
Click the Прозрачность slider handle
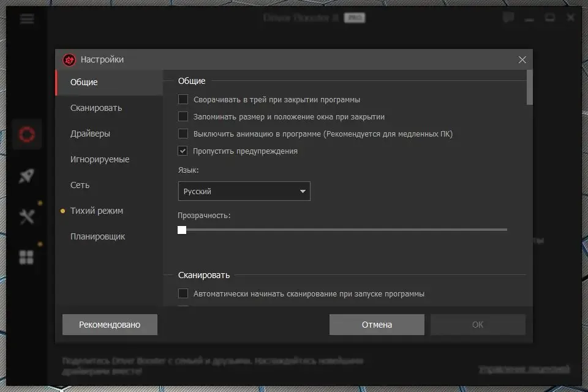coord(182,230)
